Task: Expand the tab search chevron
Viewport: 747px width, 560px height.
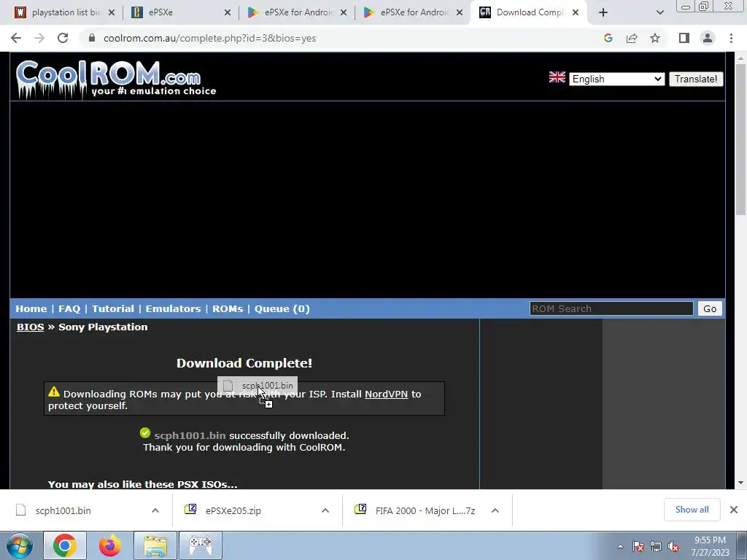Action: coord(659,12)
